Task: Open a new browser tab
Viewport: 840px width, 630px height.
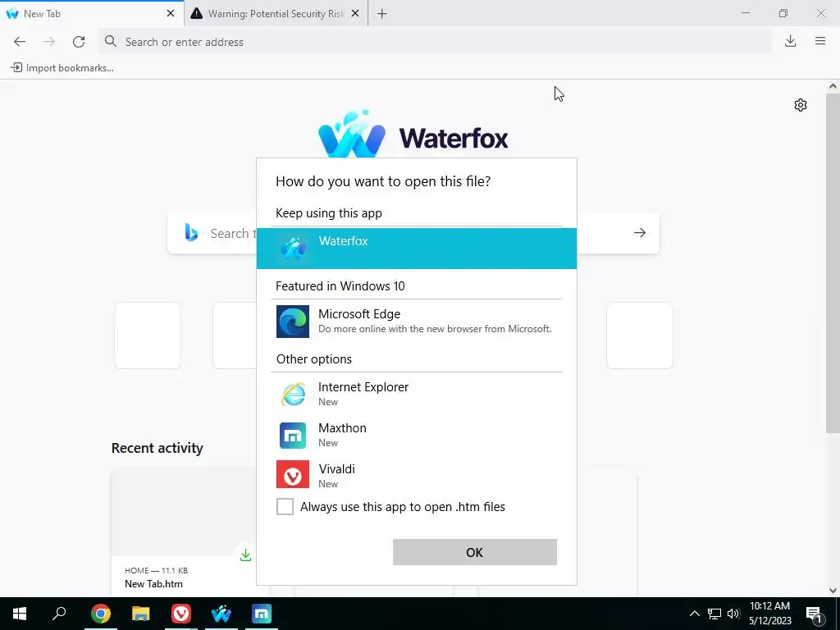Action: tap(382, 13)
